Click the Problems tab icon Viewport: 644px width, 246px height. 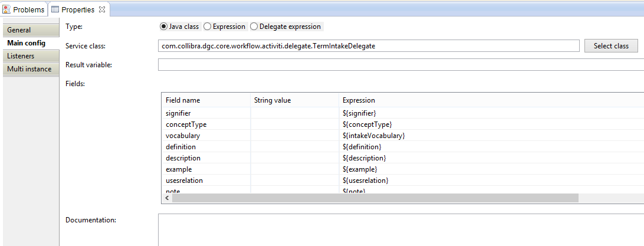(7, 9)
